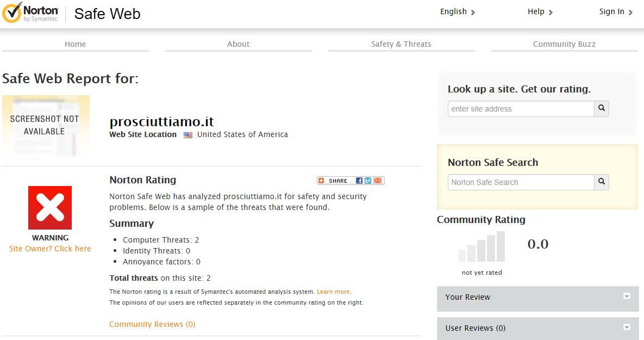
Task: Click the red X warning rating icon
Action: pyautogui.click(x=50, y=208)
